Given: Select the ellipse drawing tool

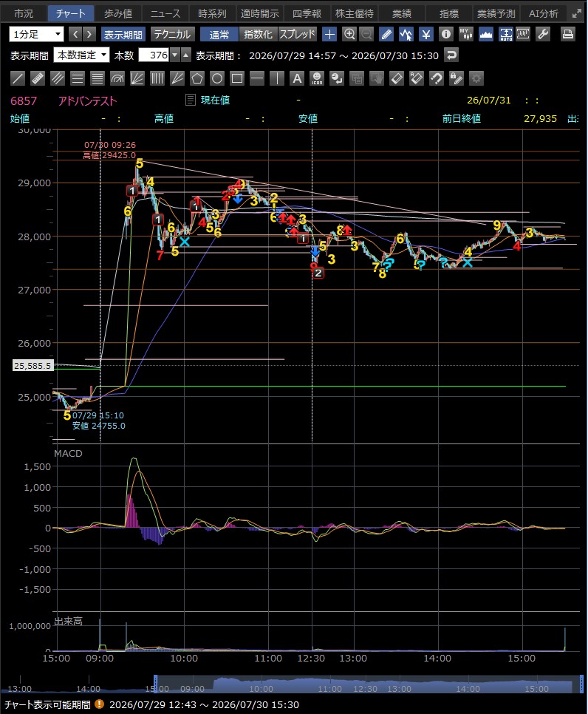Looking at the screenshot, I should (x=217, y=79).
